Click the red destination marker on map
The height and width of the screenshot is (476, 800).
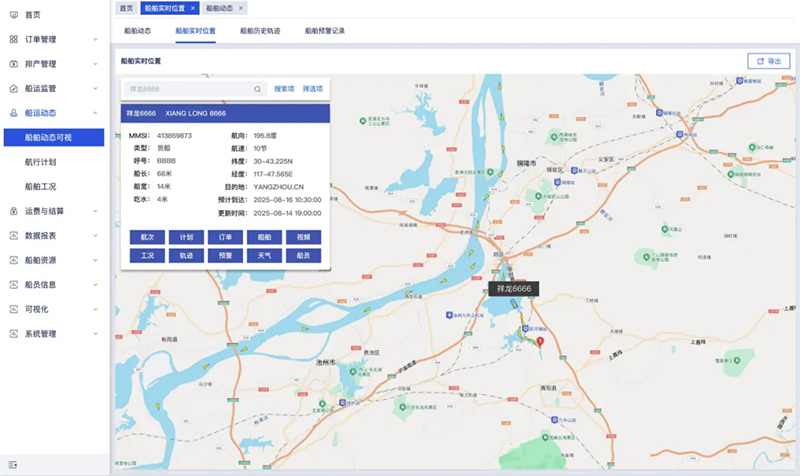tap(540, 341)
